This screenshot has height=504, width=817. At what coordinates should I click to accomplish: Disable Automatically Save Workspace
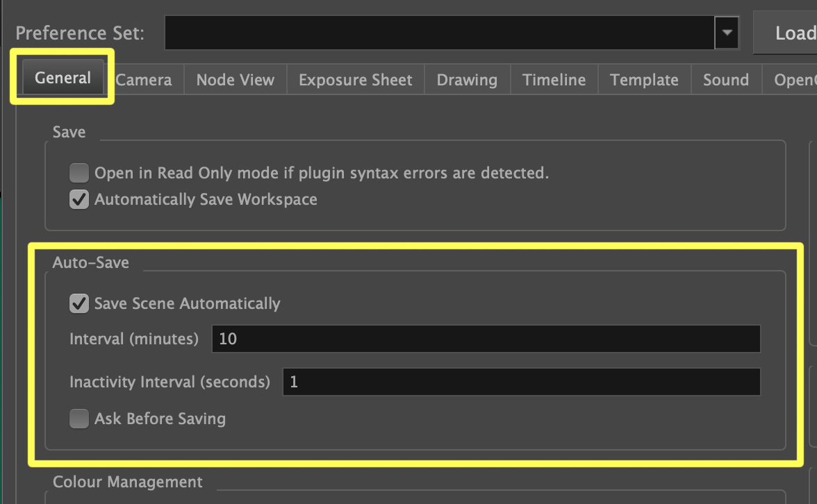79,199
